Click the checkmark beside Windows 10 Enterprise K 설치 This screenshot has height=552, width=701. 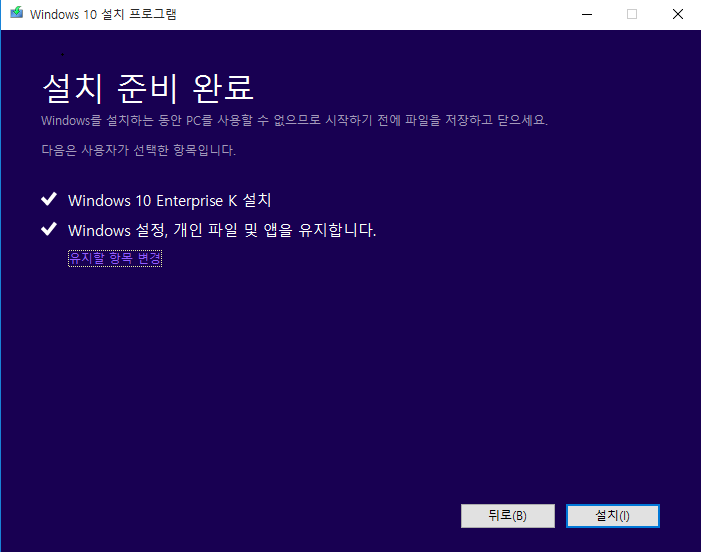(x=49, y=199)
